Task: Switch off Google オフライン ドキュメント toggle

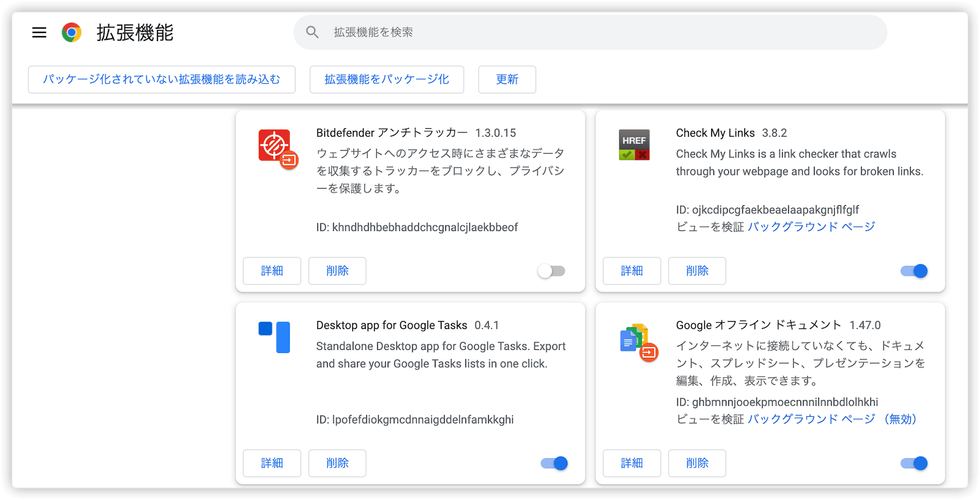Action: click(914, 463)
